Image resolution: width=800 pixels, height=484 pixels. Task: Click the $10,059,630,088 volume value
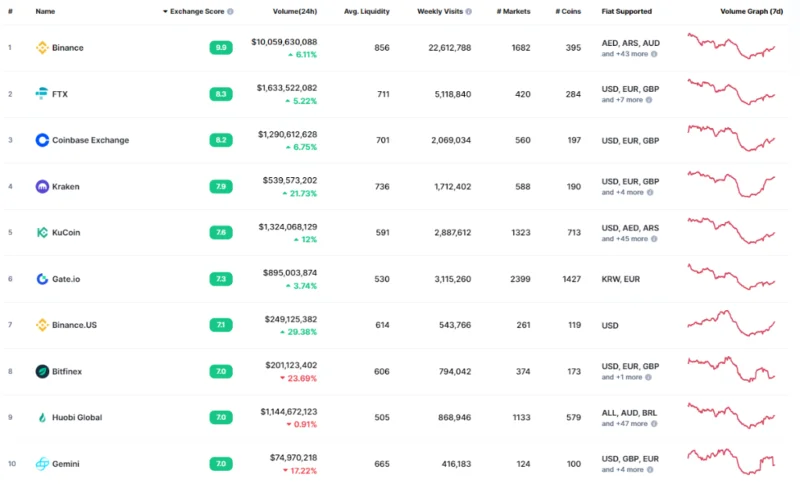pos(284,42)
